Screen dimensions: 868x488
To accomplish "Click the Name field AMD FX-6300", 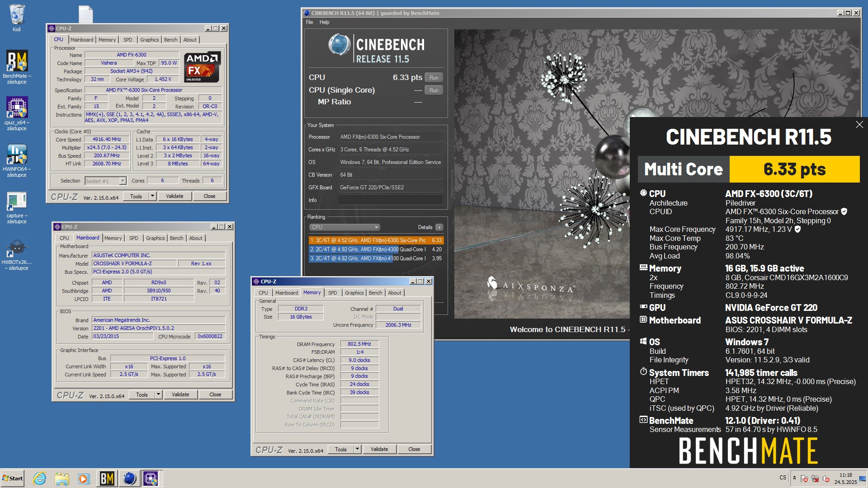I will tap(132, 55).
